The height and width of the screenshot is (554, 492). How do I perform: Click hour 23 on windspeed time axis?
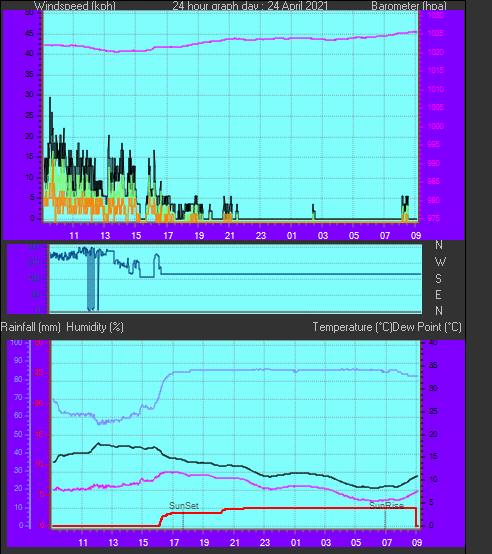[x=261, y=236]
